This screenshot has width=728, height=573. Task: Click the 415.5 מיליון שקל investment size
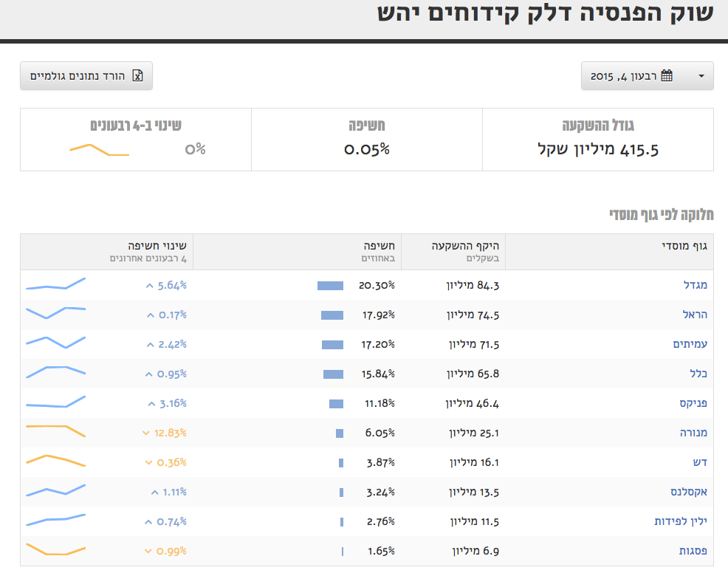[x=598, y=149]
